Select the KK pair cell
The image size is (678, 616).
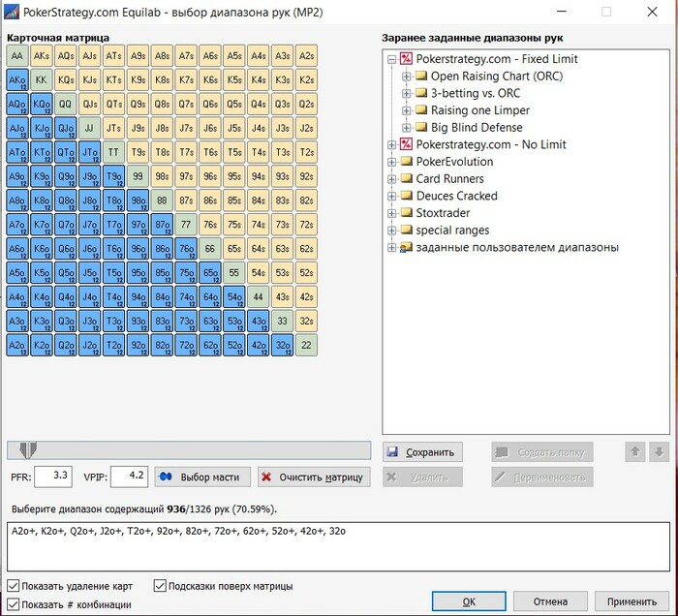pos(42,80)
